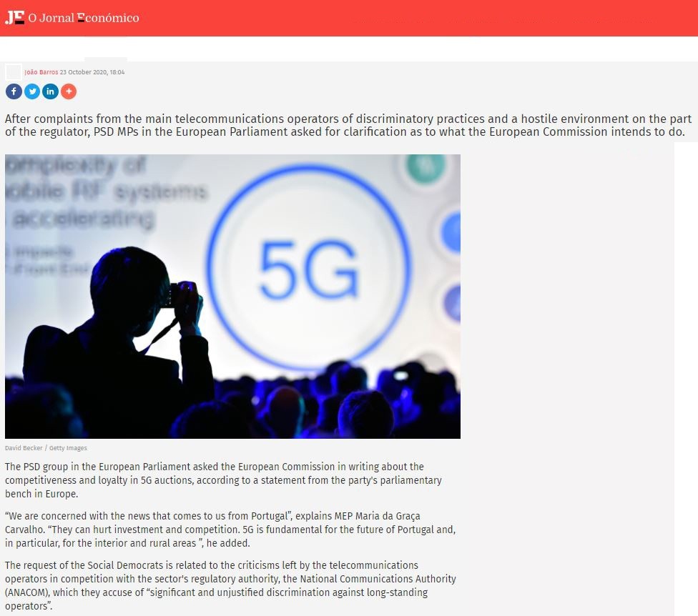Image resolution: width=698 pixels, height=616 pixels.
Task: Open João Barros author page
Action: coord(41,72)
